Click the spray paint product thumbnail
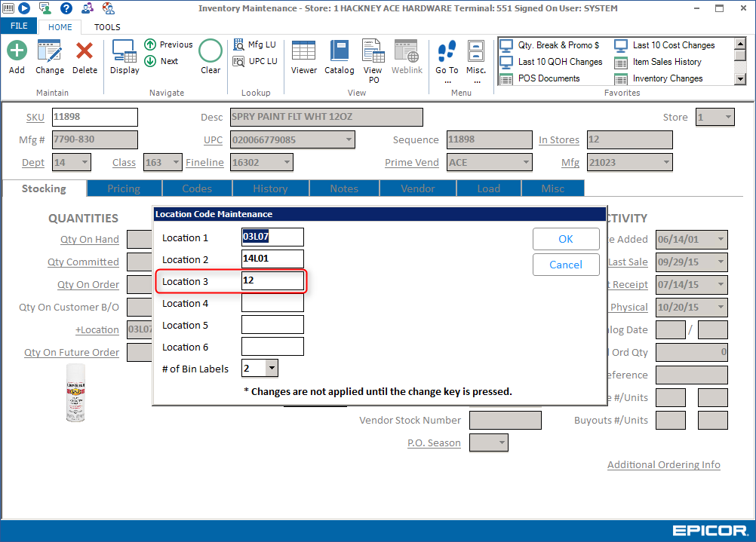 [75, 393]
